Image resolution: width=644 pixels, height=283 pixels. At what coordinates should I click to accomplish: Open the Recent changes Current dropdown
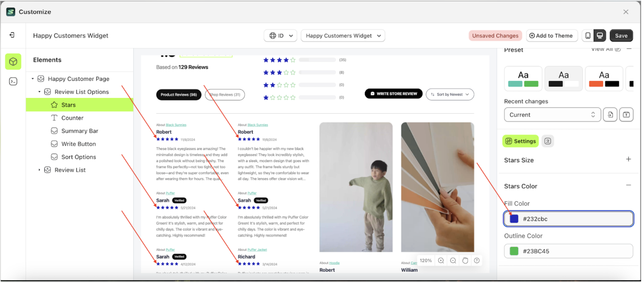pyautogui.click(x=552, y=115)
